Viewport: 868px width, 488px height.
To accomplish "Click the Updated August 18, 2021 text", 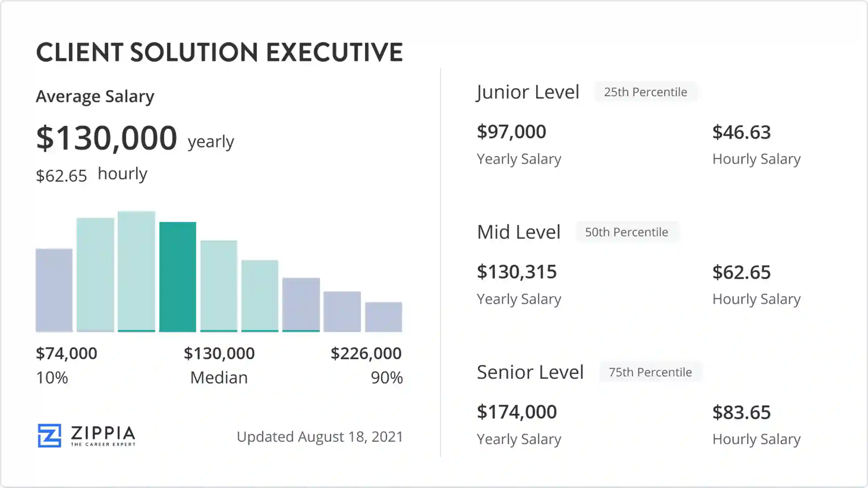I will tap(320, 437).
